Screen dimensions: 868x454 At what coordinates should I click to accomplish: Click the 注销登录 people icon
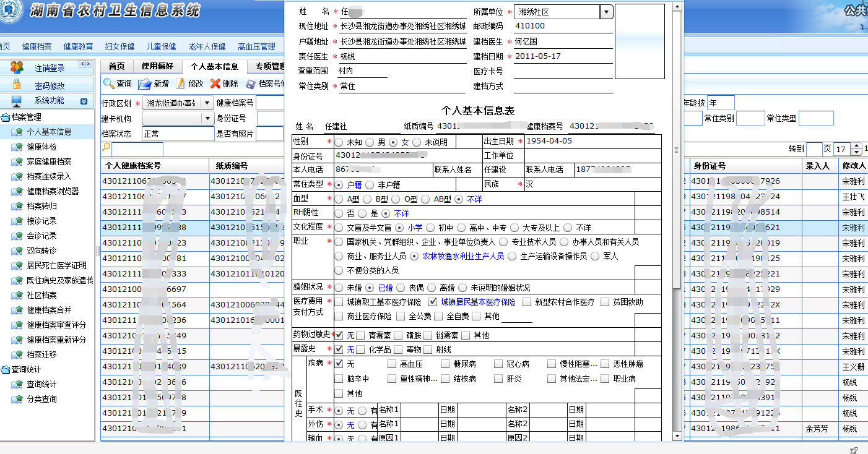tap(17, 67)
